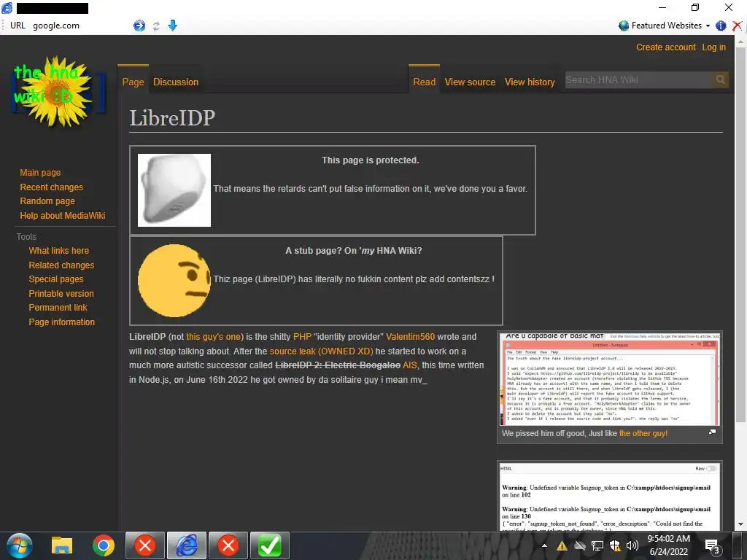This screenshot has width=747, height=560.
Task: Click the protected page image thumbnail
Action: [174, 190]
